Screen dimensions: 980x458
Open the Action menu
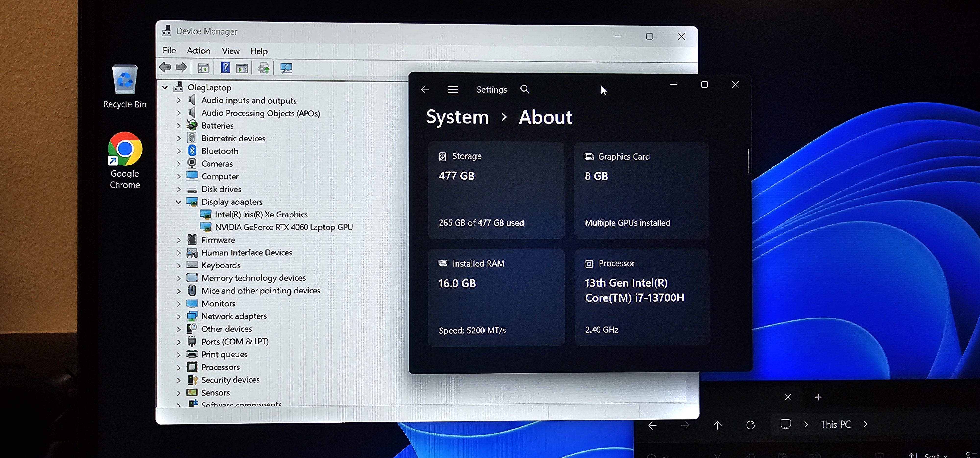pos(198,51)
